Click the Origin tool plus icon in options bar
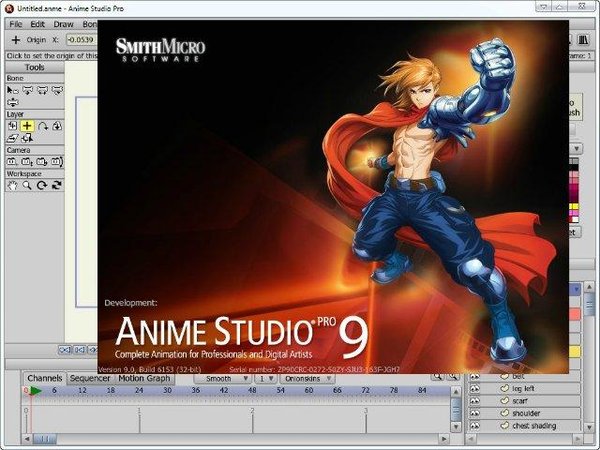 coord(16,40)
